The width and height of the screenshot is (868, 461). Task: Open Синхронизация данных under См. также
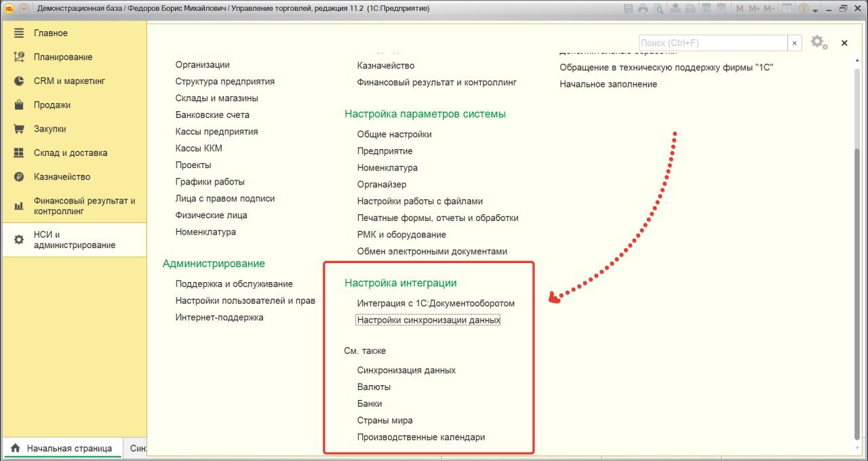pos(406,370)
